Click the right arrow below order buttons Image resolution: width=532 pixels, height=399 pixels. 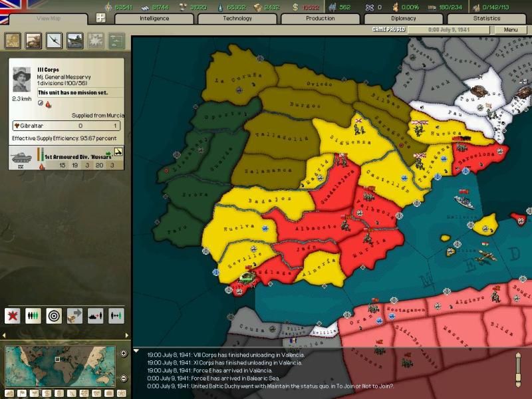[126, 335]
